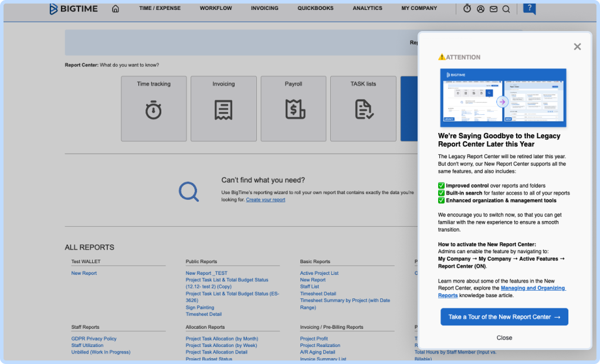The image size is (600, 364).
Task: Open the TIME / EXPENSE menu
Action: [x=160, y=8]
